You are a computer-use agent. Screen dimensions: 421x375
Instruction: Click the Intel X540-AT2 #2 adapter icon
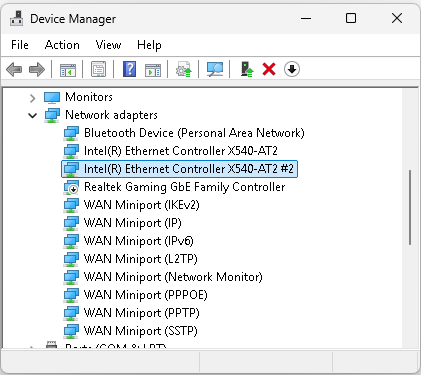71,169
